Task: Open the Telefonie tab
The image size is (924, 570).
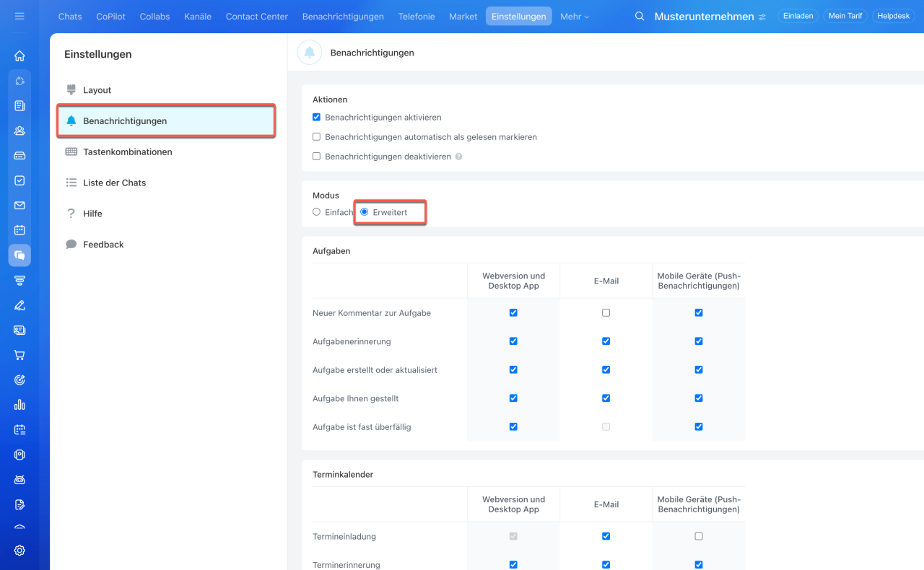Action: [417, 16]
